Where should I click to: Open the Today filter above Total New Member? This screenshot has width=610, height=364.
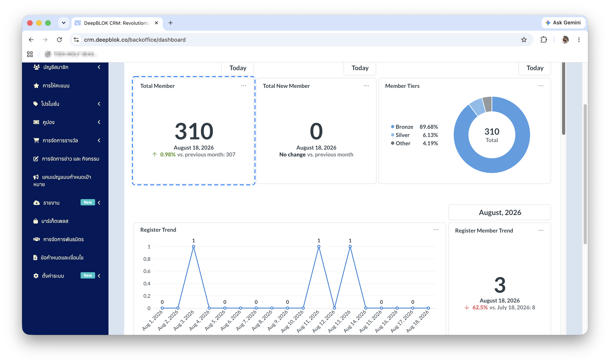pos(360,68)
